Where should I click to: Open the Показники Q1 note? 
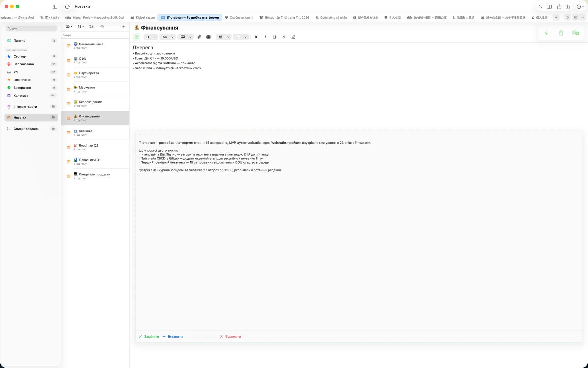pyautogui.click(x=95, y=162)
